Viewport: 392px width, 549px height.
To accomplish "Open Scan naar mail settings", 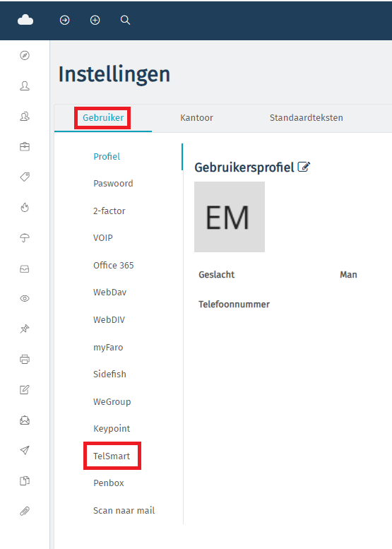I will click(x=124, y=510).
